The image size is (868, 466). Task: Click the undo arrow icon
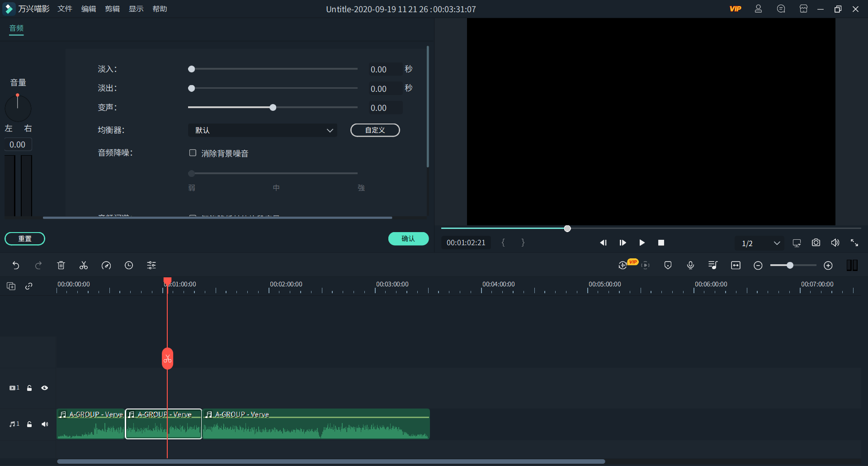(16, 266)
